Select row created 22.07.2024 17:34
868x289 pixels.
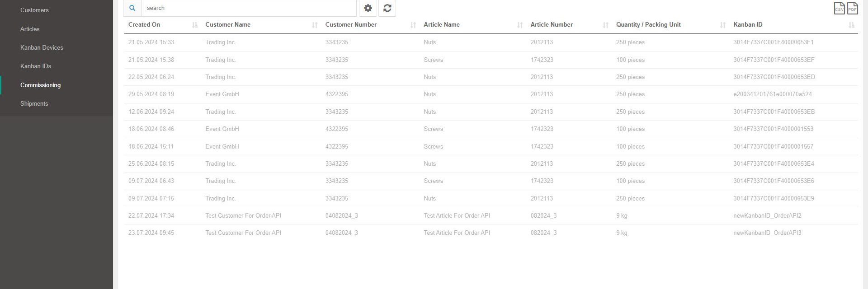pos(491,215)
